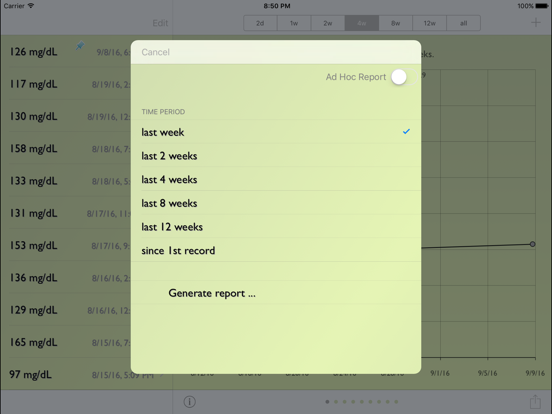Add a new record with the plus icon
Viewport: 552px width, 414px height.
click(x=536, y=23)
